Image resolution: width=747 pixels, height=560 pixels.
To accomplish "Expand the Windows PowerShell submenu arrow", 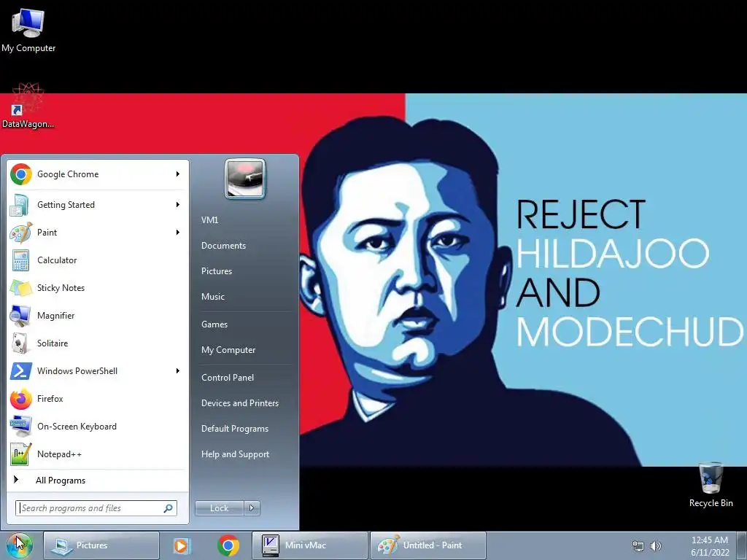I will pos(178,371).
